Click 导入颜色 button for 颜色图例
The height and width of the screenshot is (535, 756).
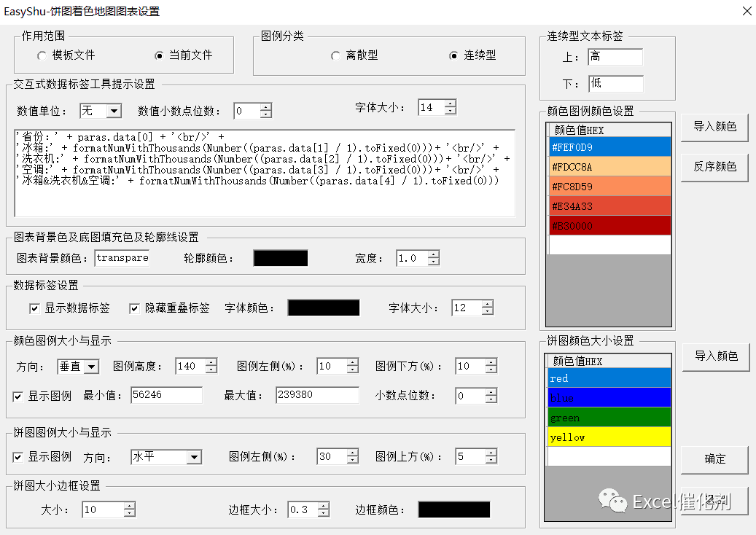(x=714, y=127)
